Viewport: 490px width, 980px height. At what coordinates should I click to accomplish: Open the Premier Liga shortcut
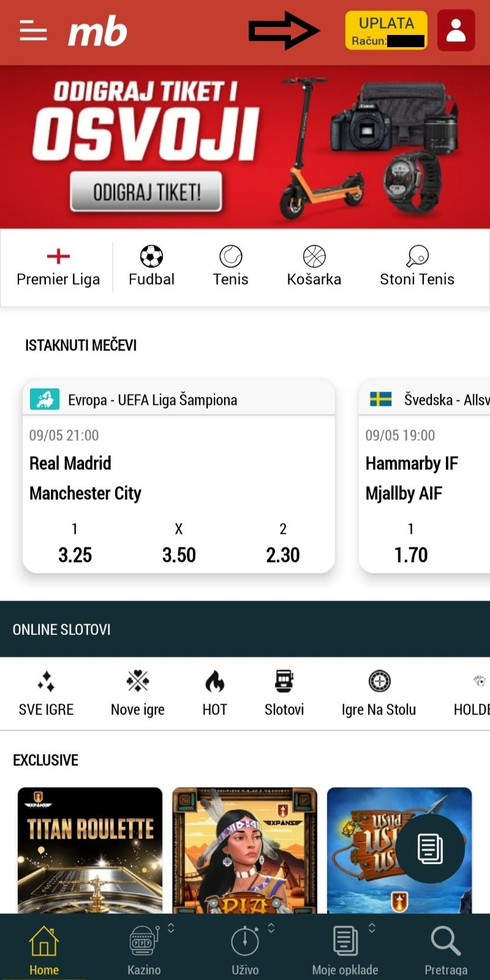[x=58, y=266]
